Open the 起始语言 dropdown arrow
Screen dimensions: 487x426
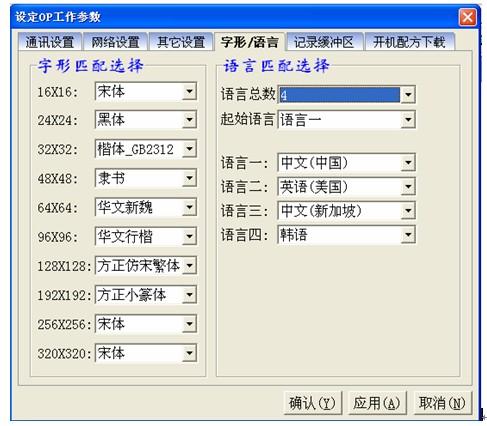408,120
